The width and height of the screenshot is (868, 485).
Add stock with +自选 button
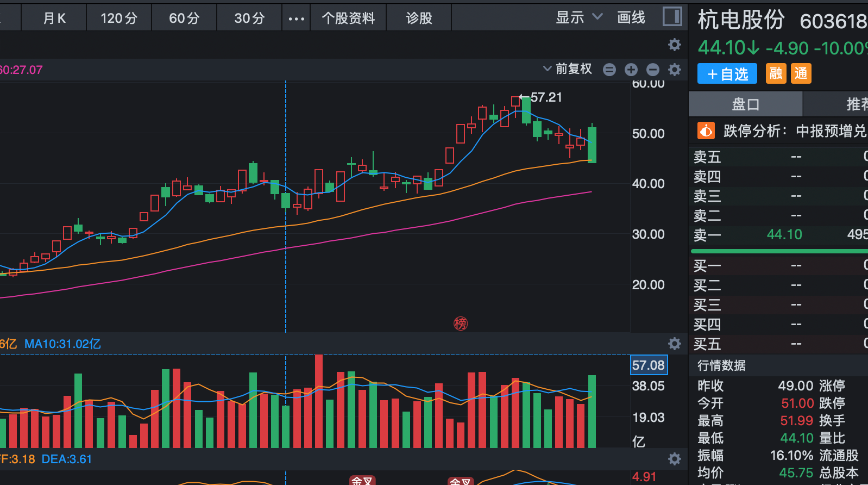tap(727, 74)
